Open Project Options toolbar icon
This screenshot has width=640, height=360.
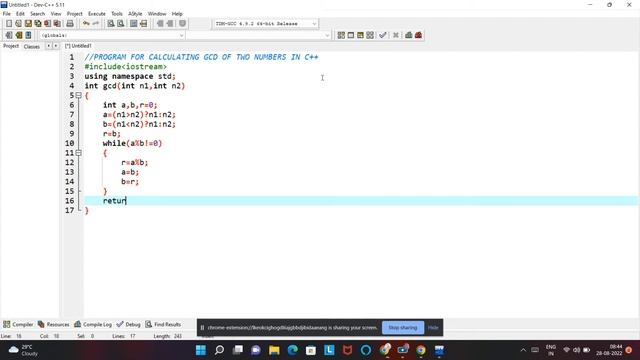pos(182,24)
